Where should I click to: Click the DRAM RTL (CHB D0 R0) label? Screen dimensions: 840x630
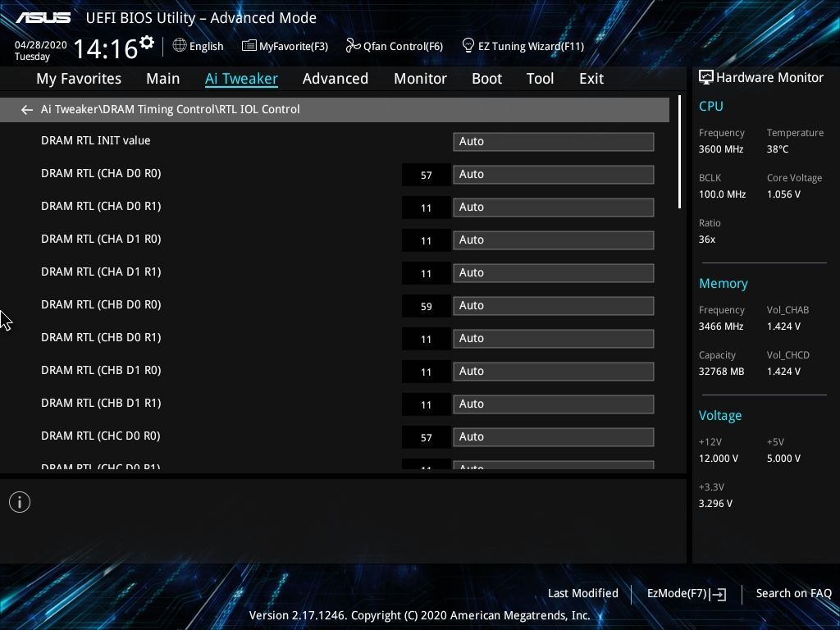[x=101, y=304]
